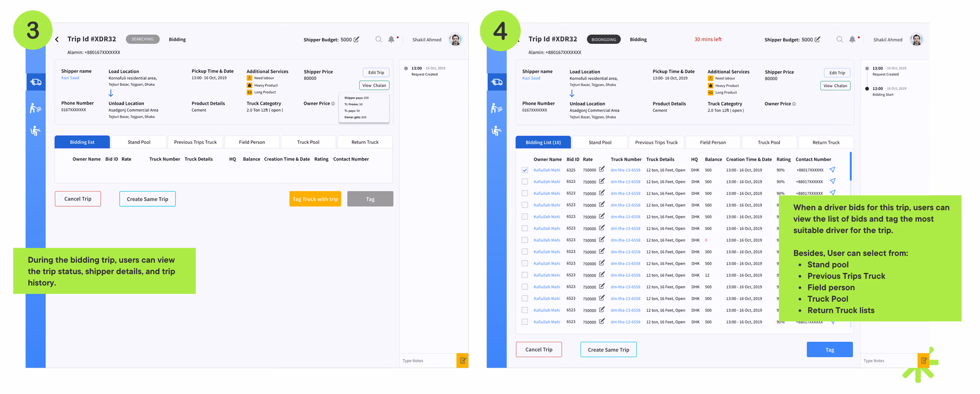Click back arrow beside Trip Id in left screen

[x=57, y=39]
